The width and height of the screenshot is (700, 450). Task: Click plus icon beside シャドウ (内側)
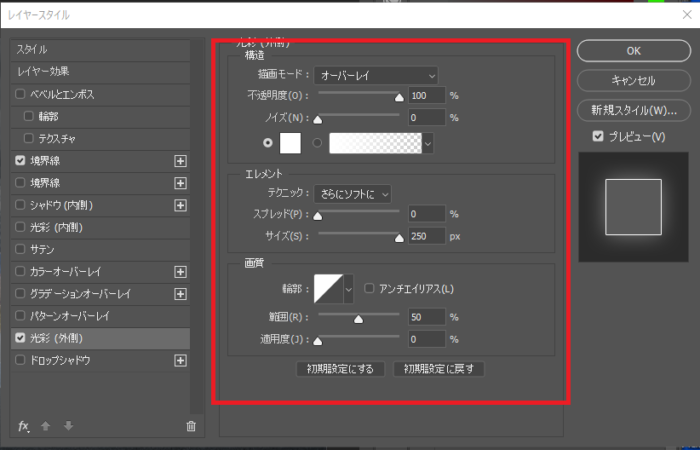pyautogui.click(x=180, y=205)
